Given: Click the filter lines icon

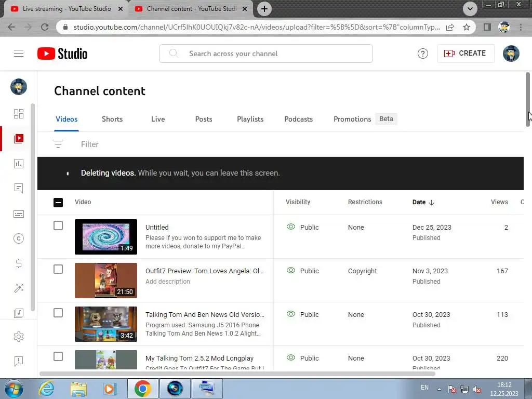Looking at the screenshot, I should point(58,144).
